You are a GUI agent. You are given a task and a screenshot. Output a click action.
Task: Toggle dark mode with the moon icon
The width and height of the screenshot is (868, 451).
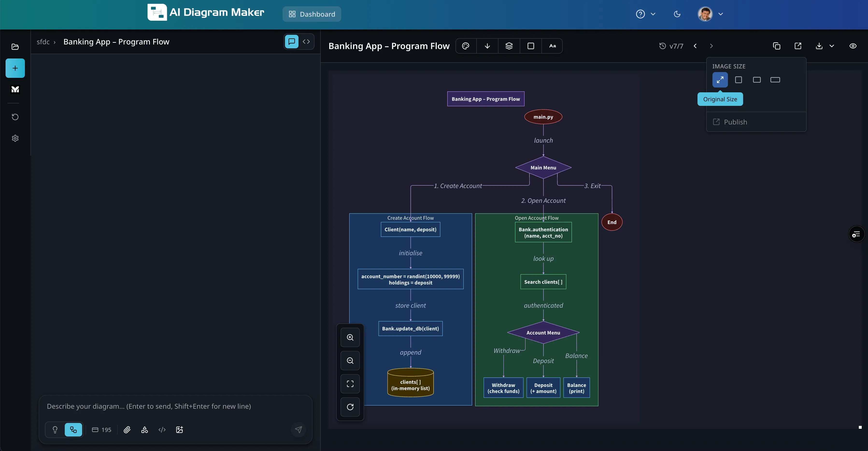pyautogui.click(x=677, y=14)
